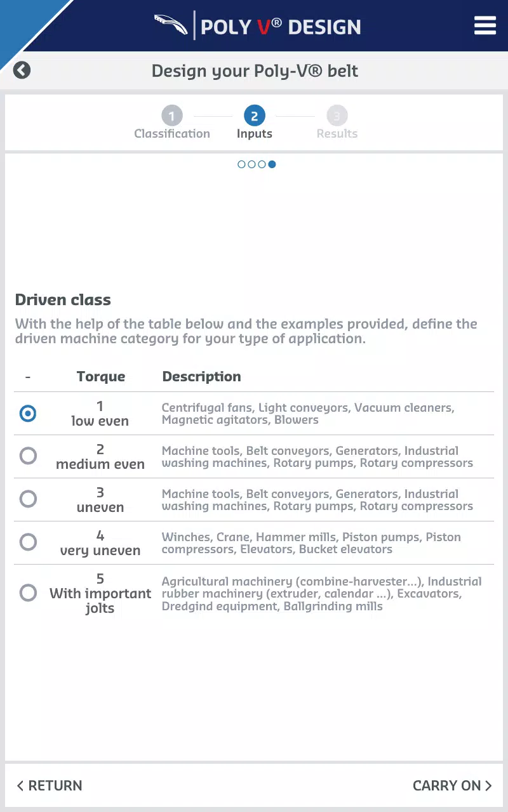Select step 2 Inputs circle

[255, 116]
